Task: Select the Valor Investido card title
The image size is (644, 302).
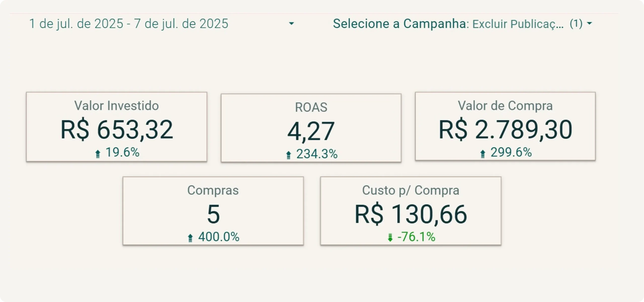Action: (116, 106)
